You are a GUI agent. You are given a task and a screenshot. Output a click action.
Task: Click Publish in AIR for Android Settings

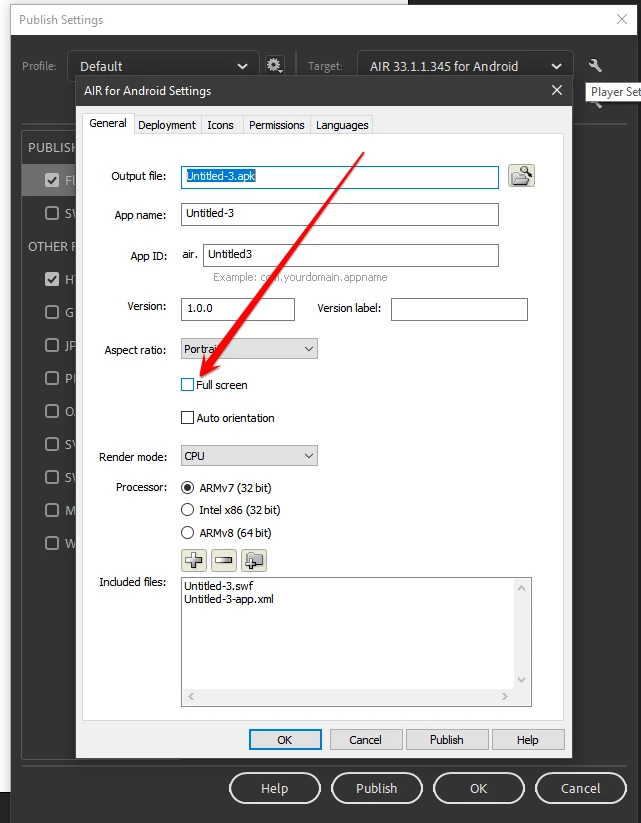point(447,740)
